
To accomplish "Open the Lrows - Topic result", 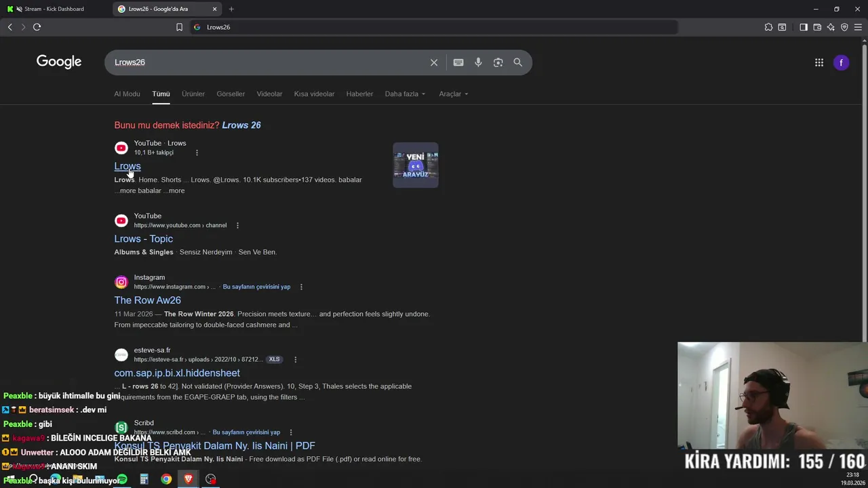I will [x=144, y=239].
